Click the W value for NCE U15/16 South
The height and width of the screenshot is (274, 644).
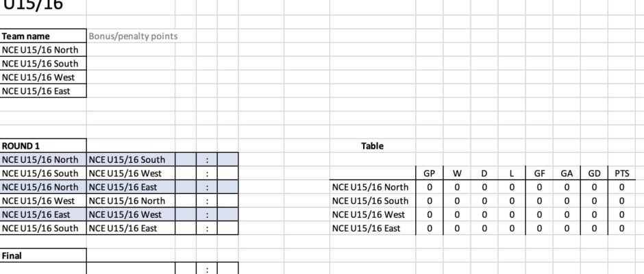point(457,201)
